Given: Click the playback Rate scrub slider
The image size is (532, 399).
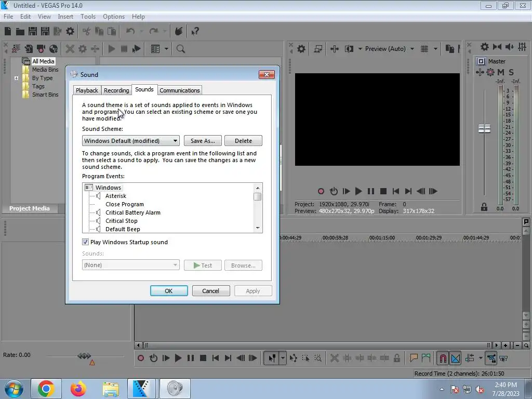Looking at the screenshot, I should pyautogui.click(x=84, y=356).
